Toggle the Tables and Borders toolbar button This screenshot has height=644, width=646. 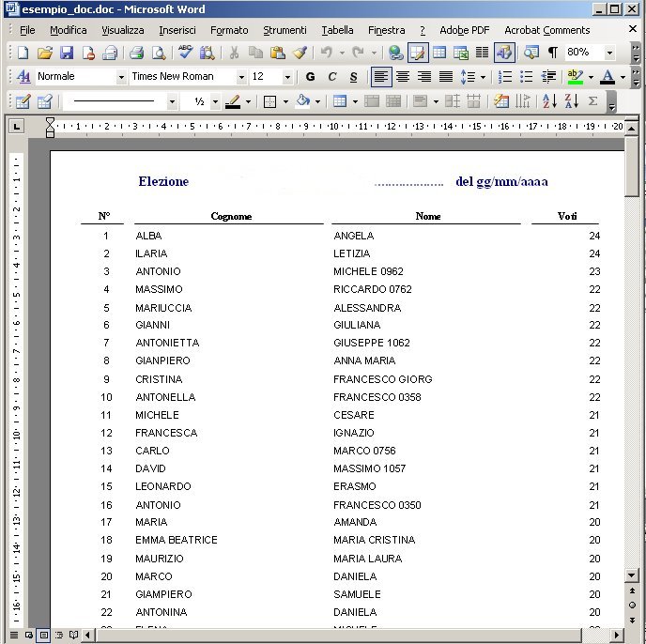tap(418, 53)
